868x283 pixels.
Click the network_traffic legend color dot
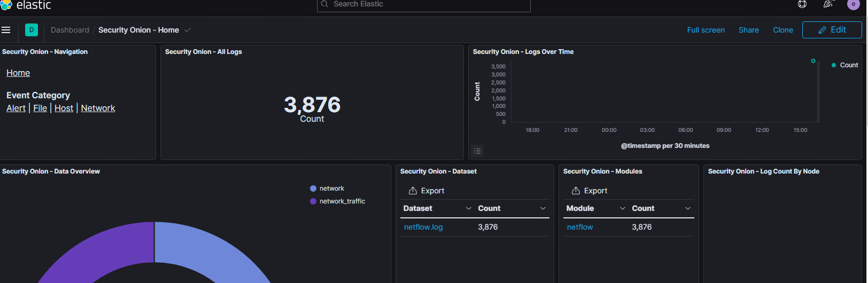(313, 201)
